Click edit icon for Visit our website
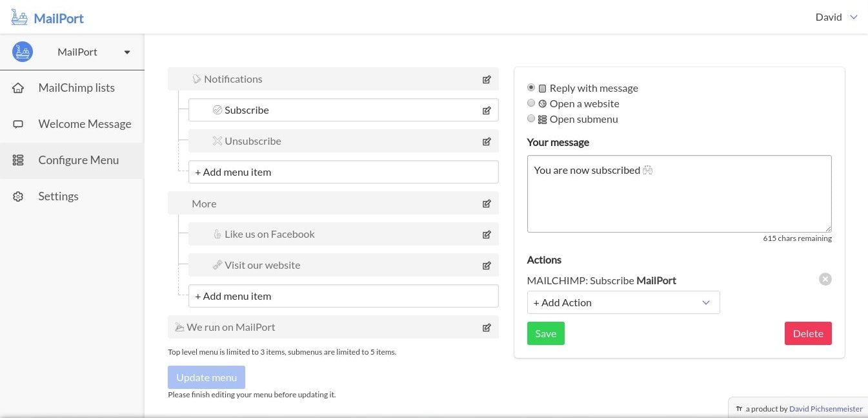 (487, 266)
